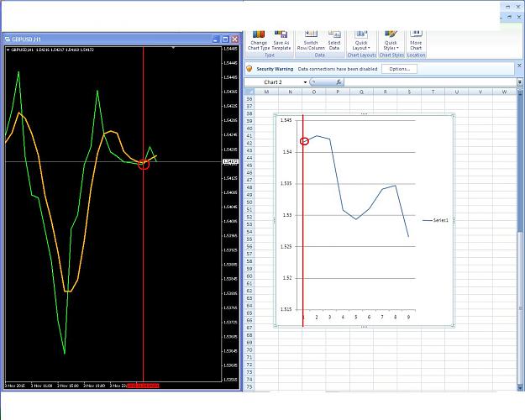Click the formula bar input
Viewport: 525px width, 420px height.
[x=430, y=82]
